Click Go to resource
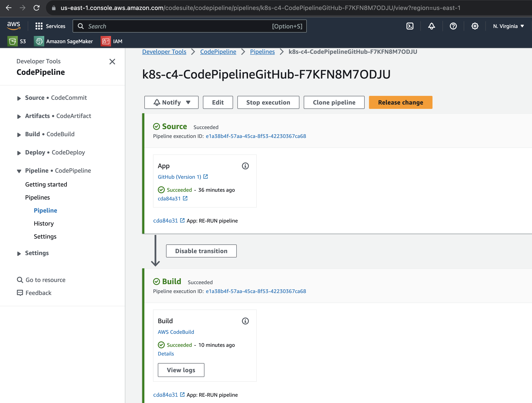Viewport: 532px width, 403px height. pos(46,280)
